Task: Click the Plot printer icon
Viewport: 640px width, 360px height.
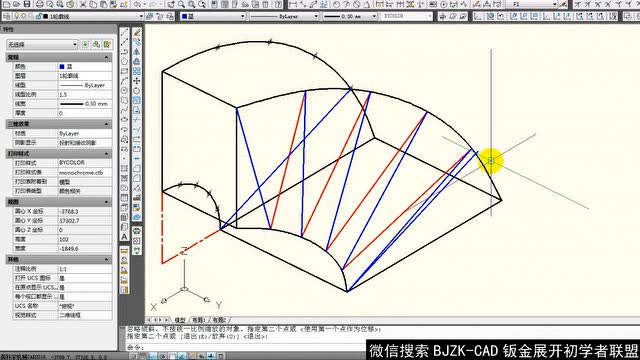Action: click(x=40, y=4)
